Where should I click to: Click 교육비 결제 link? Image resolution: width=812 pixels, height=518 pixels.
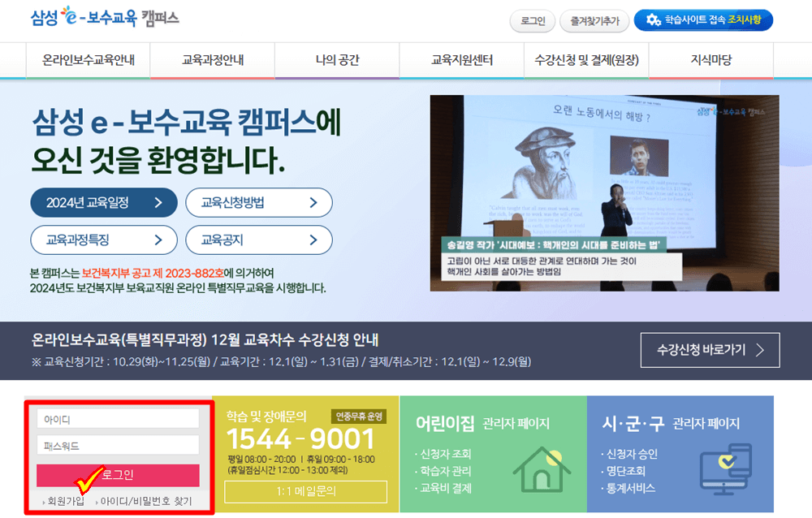point(445,488)
